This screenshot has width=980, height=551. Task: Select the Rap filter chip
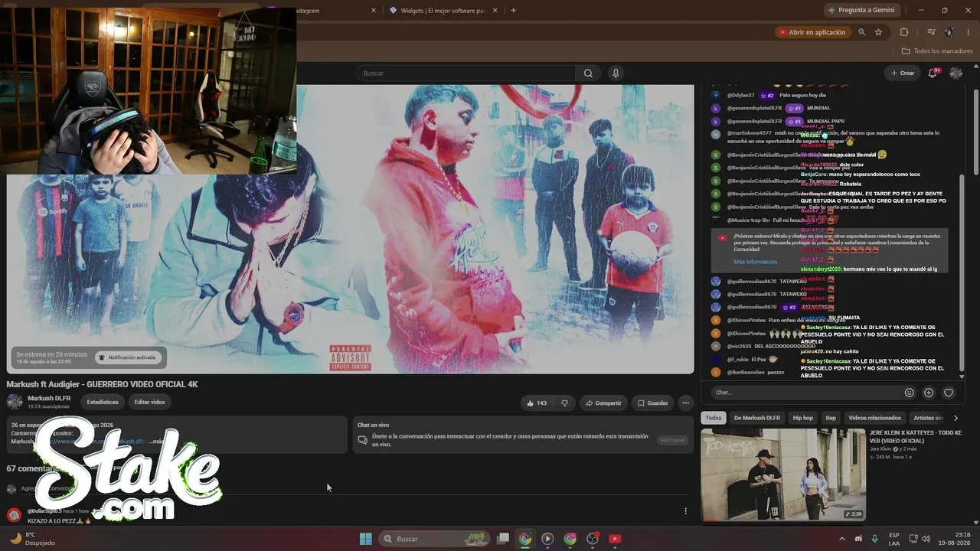(831, 418)
